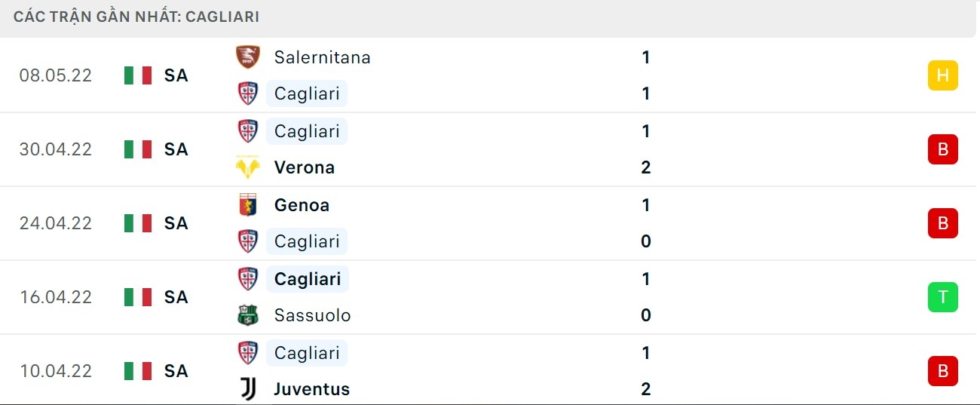Open the Salernitana team name link
The image size is (980, 405).
(322, 57)
